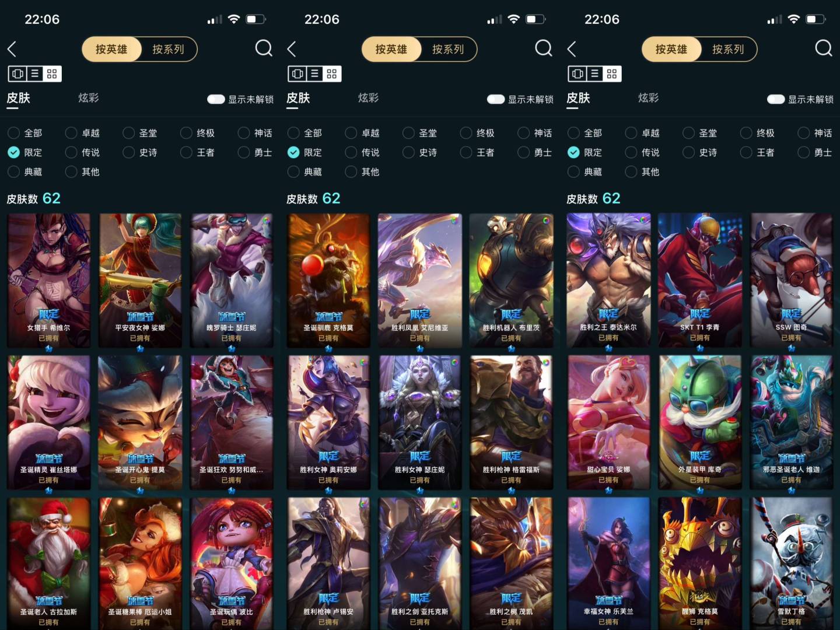Image resolution: width=840 pixels, height=630 pixels.
Task: Open the SKT T1 李青 skin card
Action: (x=699, y=280)
